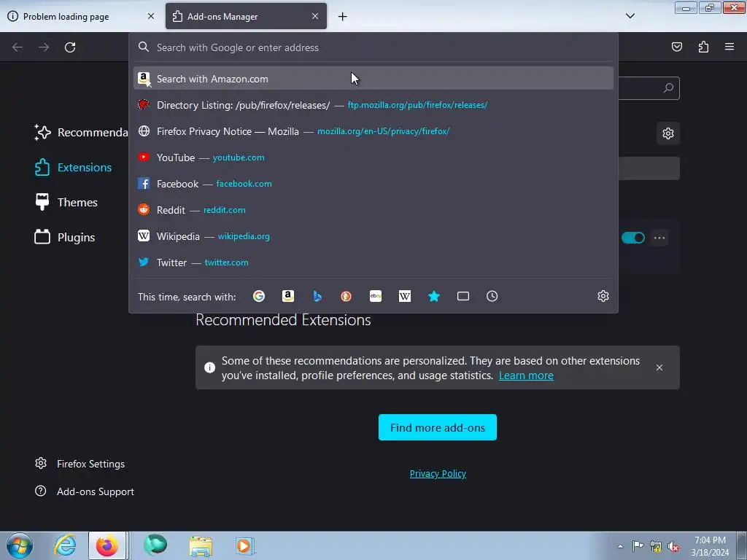
Task: Dismiss the personalized recommendations notice
Action: pos(659,367)
